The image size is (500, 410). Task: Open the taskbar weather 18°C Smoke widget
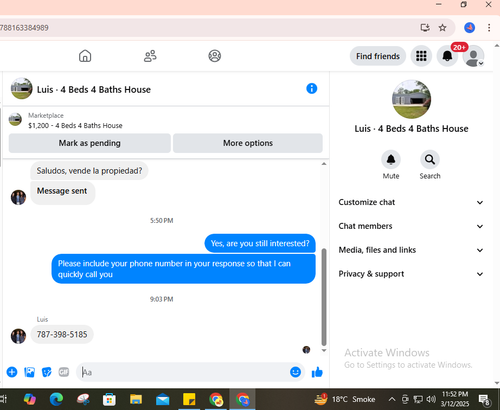click(x=345, y=399)
